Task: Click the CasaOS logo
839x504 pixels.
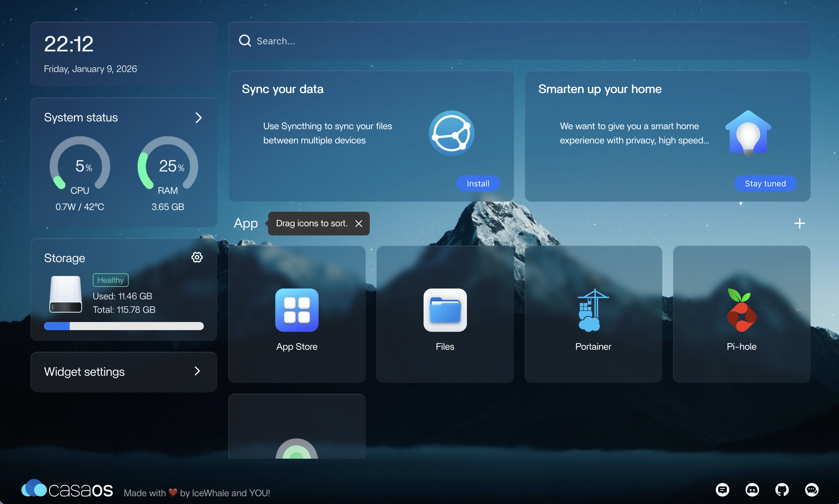Action: 67,488
